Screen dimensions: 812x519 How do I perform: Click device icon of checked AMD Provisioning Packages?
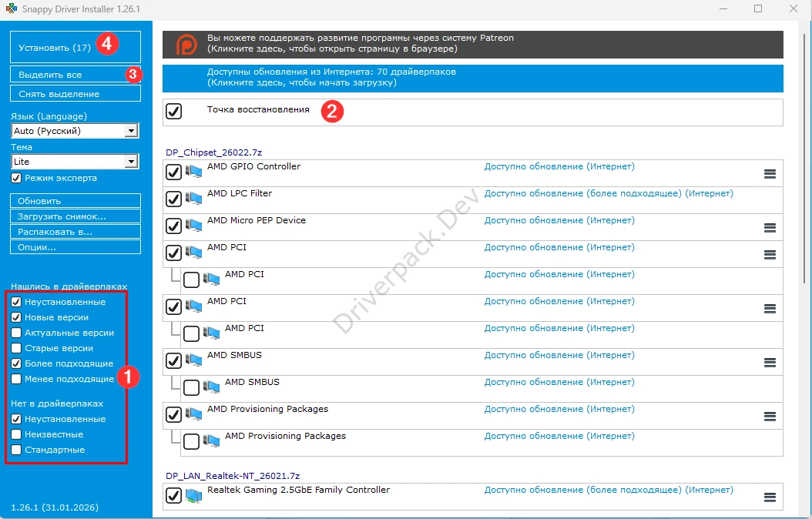(193, 414)
